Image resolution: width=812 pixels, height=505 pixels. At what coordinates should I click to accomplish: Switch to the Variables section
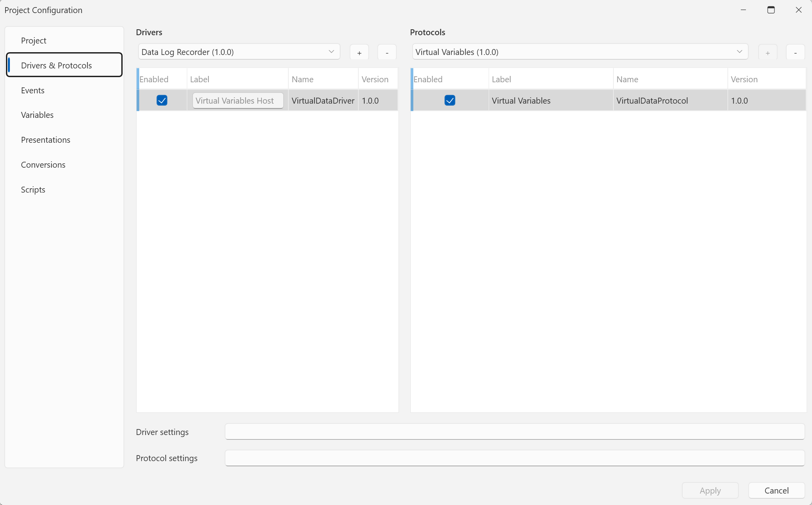click(x=64, y=115)
